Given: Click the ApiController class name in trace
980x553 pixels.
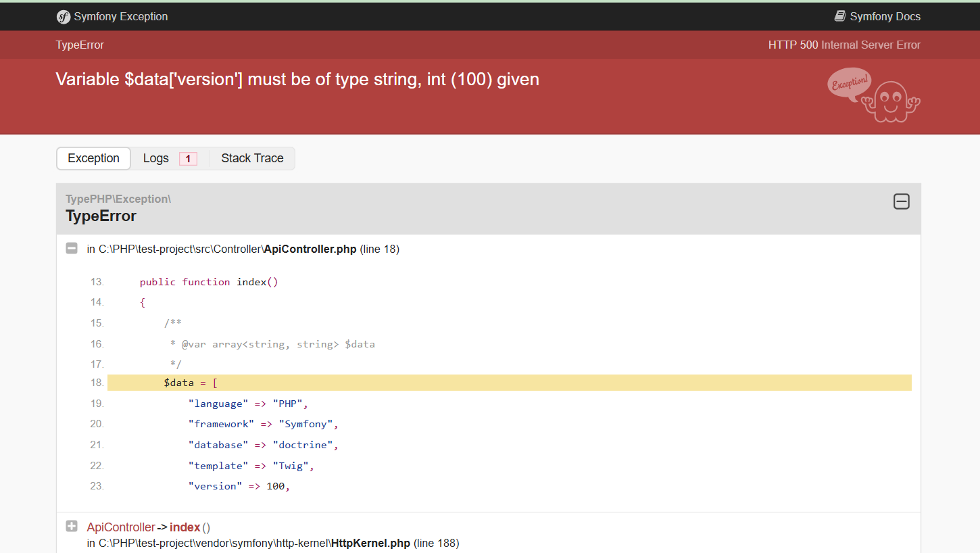Looking at the screenshot, I should [121, 527].
